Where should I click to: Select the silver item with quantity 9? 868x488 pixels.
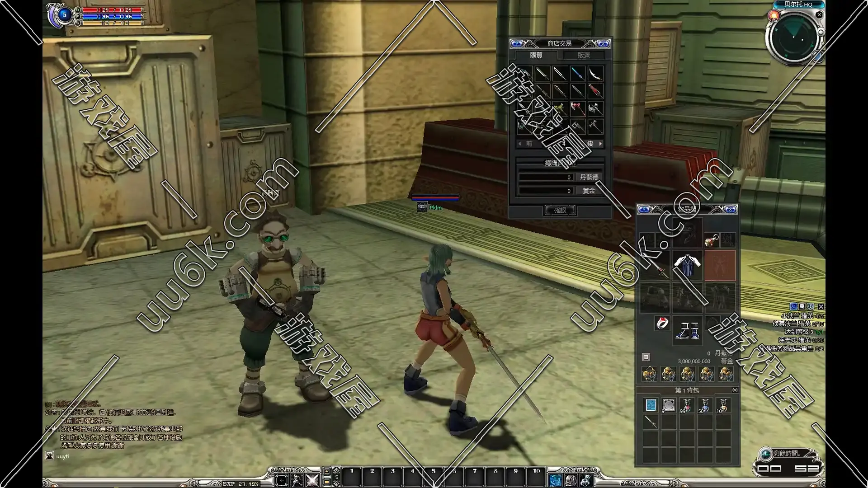click(x=669, y=405)
